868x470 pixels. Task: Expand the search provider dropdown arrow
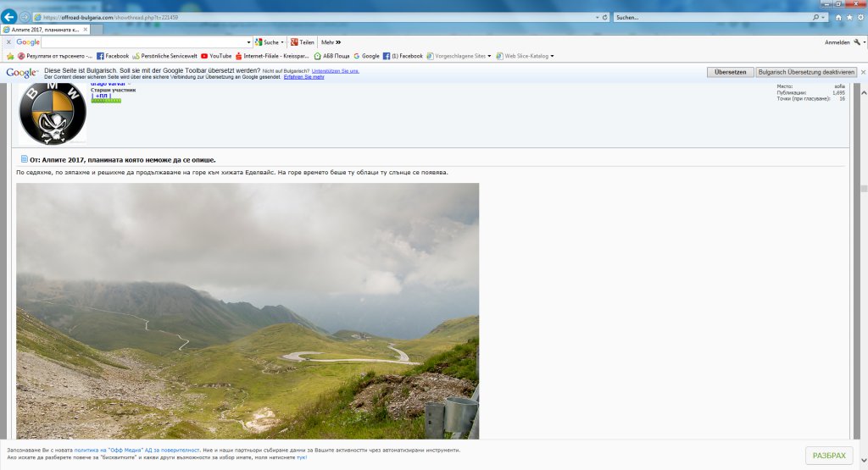pos(823,18)
